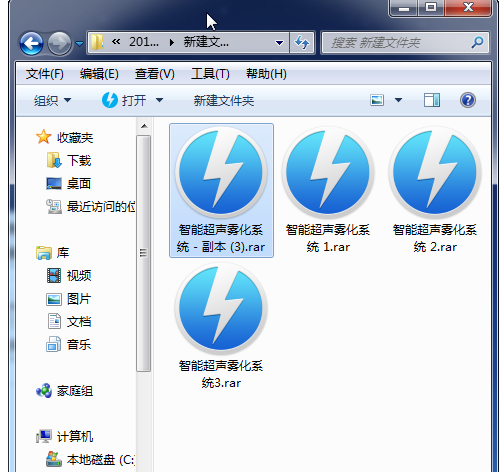Click the navigation pane scrollbar thumb

144,253
